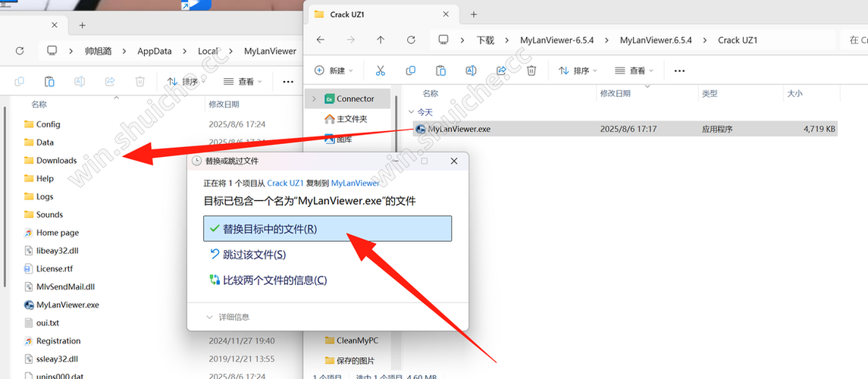This screenshot has width=868, height=379.
Task: Expand the Connector item in navigation pane
Action: point(314,99)
